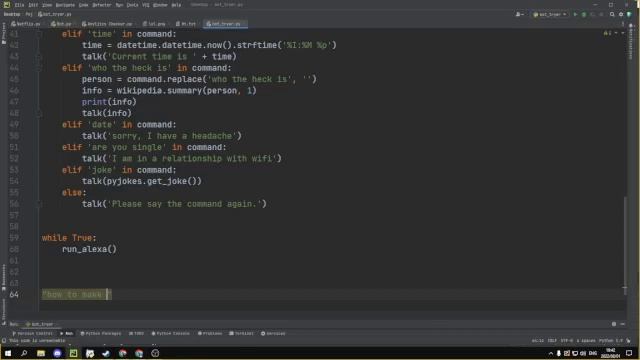Switch to the Netflix.py editor tab
Viewport: 640px width, 360px height.
pos(26,24)
